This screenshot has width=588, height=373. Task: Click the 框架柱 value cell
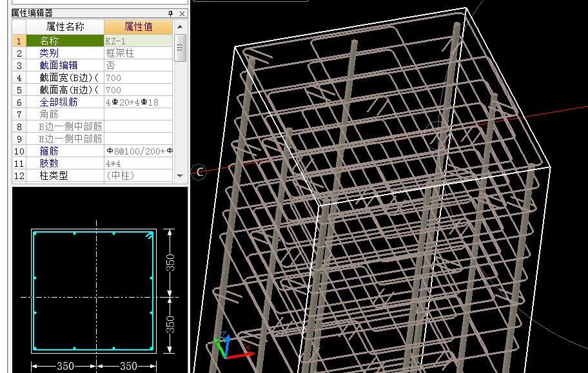point(138,53)
